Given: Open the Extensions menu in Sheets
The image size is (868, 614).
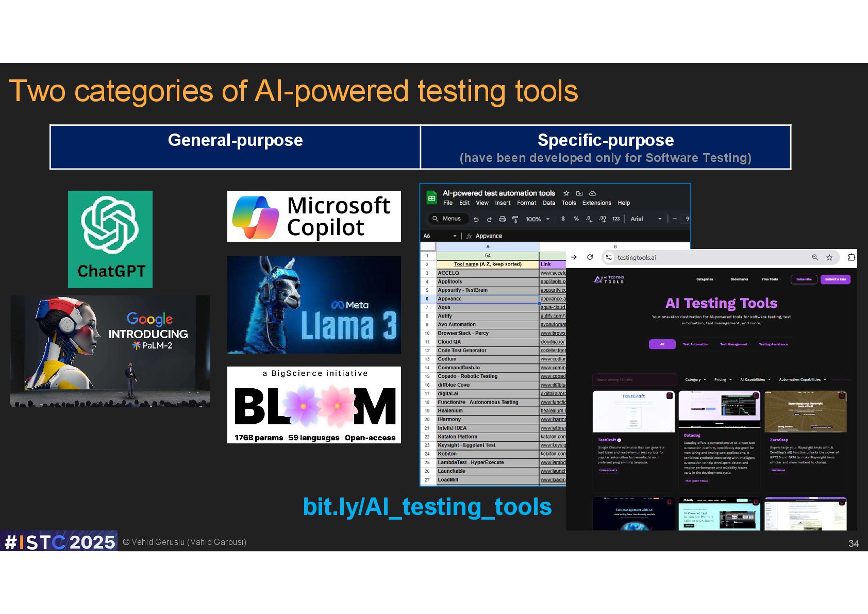Looking at the screenshot, I should coord(596,203).
